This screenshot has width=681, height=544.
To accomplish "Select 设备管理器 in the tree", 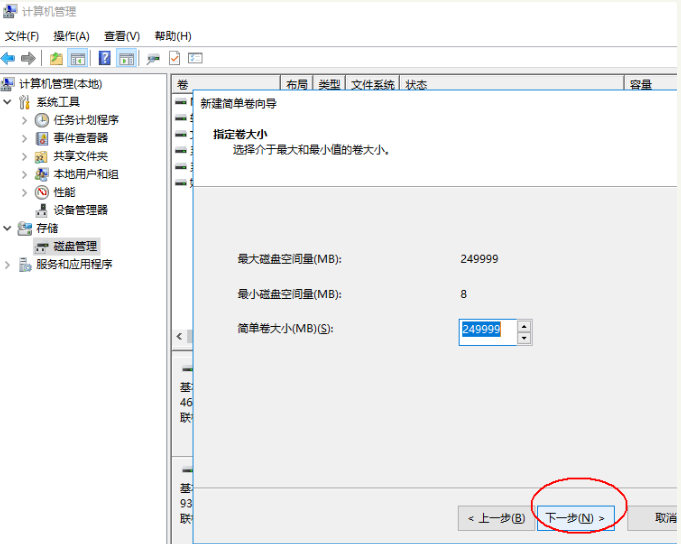I will [80, 210].
